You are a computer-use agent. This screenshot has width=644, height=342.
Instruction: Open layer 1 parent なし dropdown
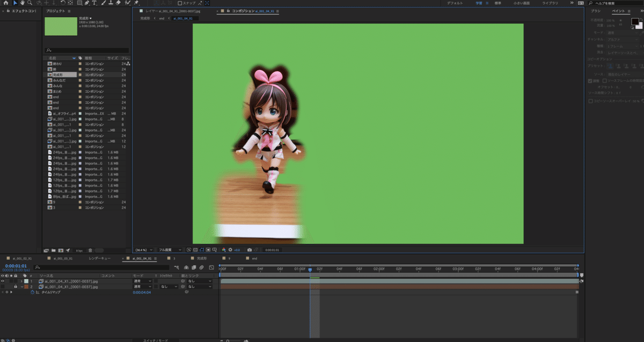[199, 281]
